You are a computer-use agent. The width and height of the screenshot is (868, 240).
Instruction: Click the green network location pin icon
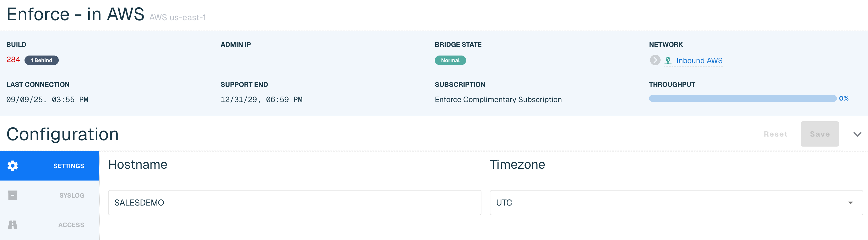[668, 61]
